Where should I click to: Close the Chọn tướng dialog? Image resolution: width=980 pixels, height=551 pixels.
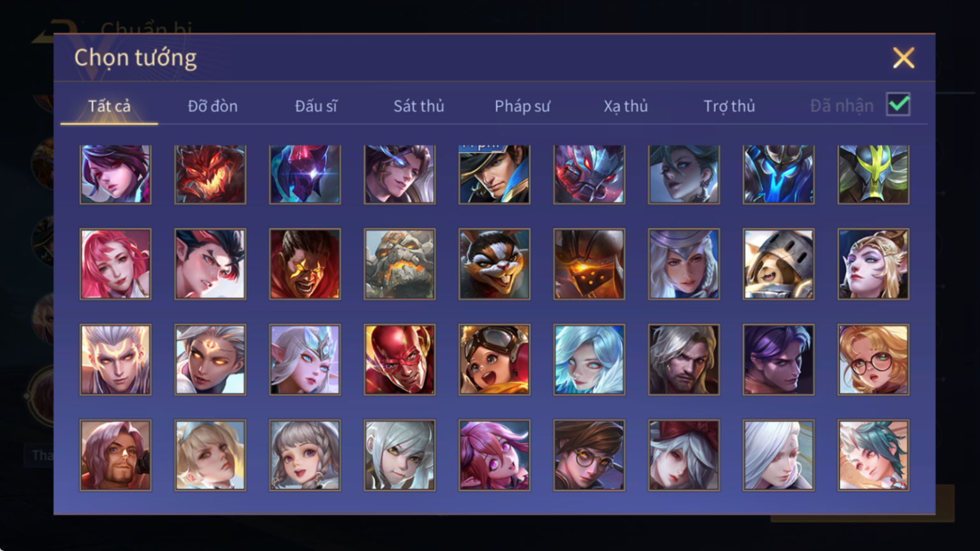pos(903,58)
